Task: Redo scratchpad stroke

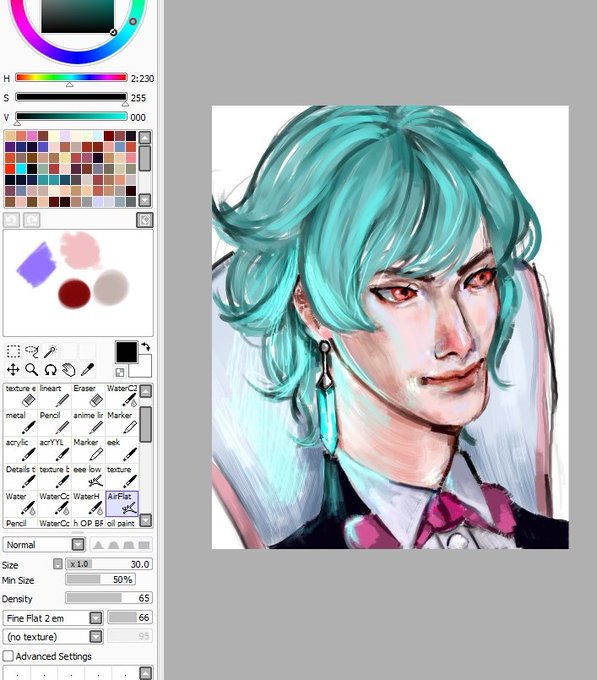Action: tap(31, 220)
